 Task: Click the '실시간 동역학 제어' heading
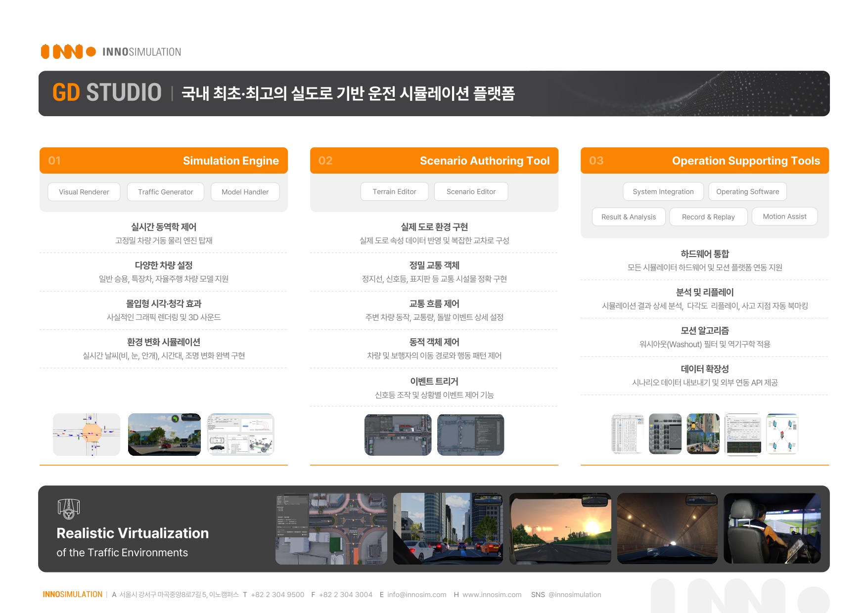[x=164, y=227]
